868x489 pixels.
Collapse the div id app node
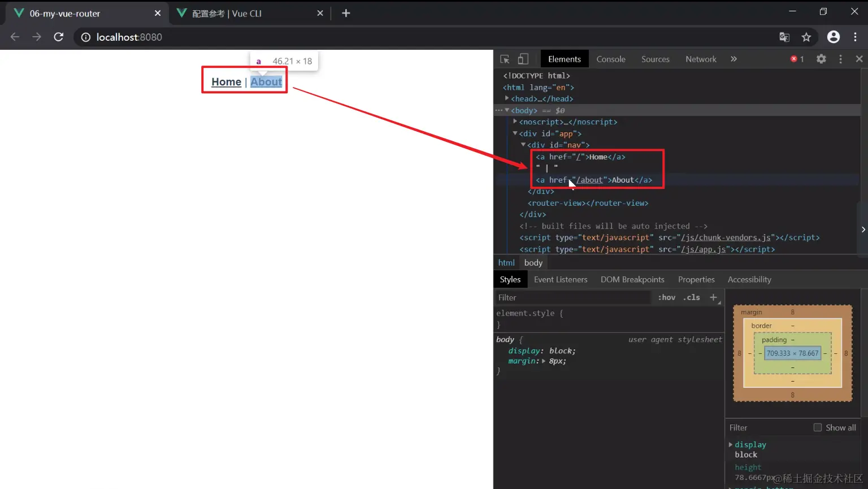tap(515, 133)
